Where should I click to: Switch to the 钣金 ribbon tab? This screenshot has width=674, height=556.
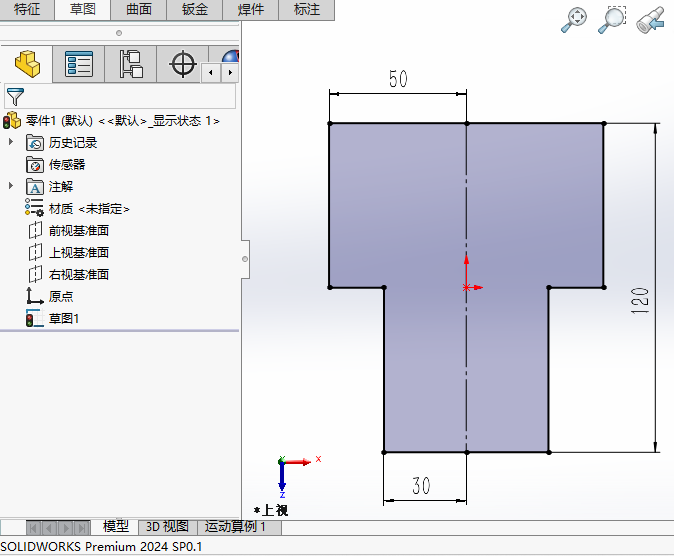click(x=195, y=9)
